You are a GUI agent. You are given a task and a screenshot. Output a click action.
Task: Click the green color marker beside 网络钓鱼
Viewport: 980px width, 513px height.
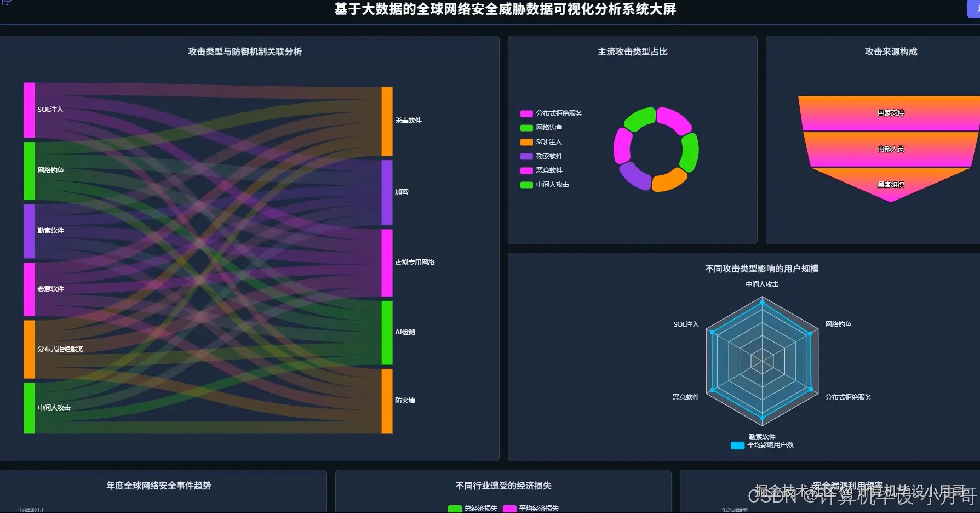coord(526,127)
